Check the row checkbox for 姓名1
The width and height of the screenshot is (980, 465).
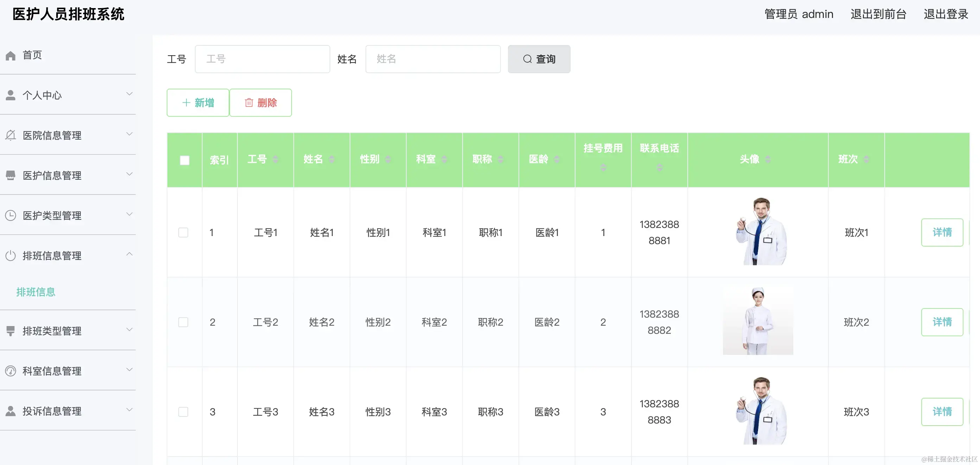pyautogui.click(x=184, y=232)
